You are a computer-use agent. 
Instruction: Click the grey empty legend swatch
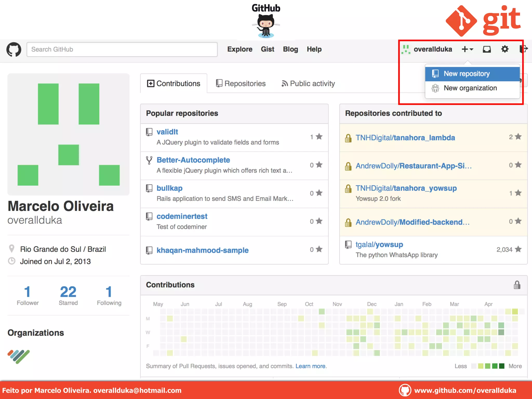[x=474, y=366]
